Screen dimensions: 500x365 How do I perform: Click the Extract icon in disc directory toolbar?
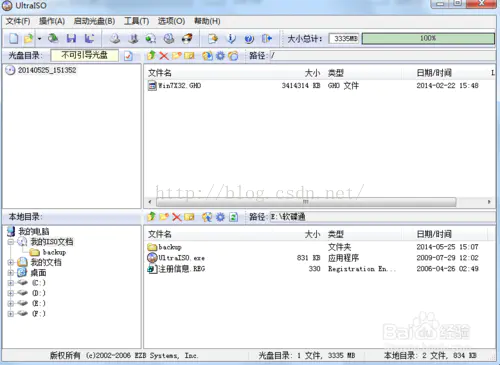tap(207, 55)
